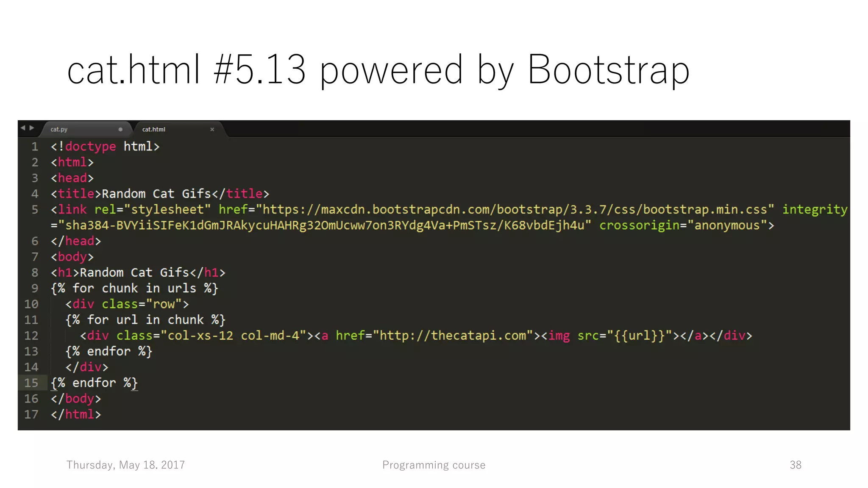Click the div class="row" line
The width and height of the screenshot is (868, 488).
click(127, 304)
